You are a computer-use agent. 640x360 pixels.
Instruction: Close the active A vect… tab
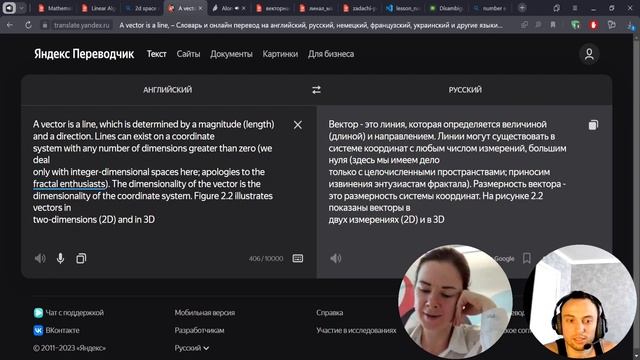pyautogui.click(x=200, y=8)
